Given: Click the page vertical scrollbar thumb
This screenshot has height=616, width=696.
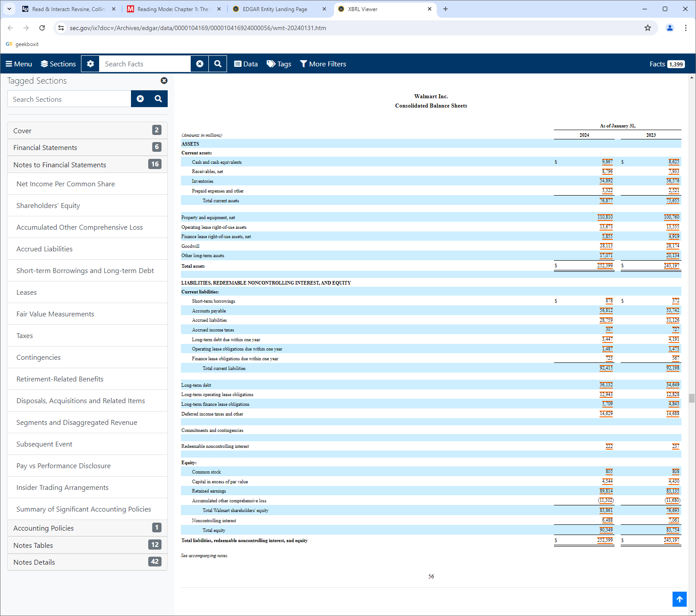Looking at the screenshot, I should [692, 398].
